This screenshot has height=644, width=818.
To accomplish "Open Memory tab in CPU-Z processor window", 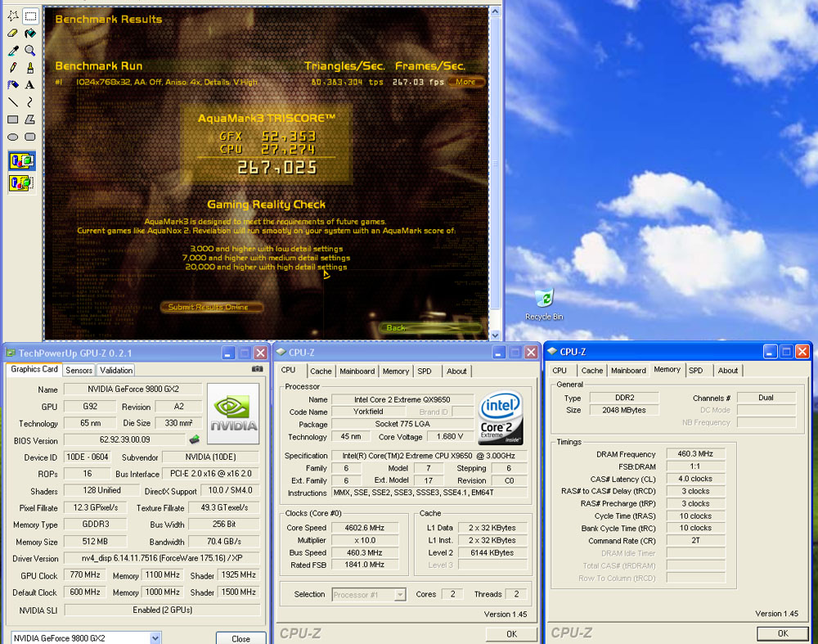I will (x=395, y=371).
